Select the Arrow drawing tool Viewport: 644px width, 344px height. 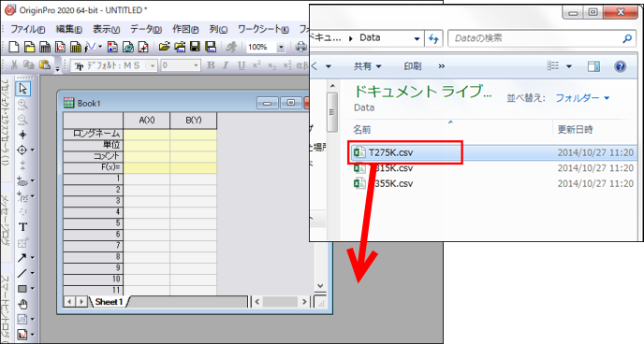22,258
